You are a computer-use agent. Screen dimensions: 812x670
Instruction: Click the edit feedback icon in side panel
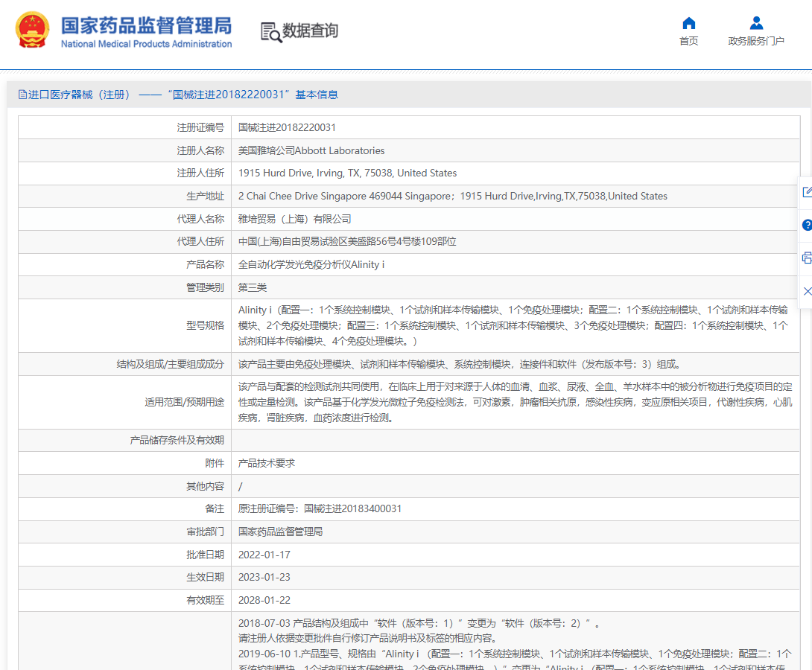click(807, 192)
